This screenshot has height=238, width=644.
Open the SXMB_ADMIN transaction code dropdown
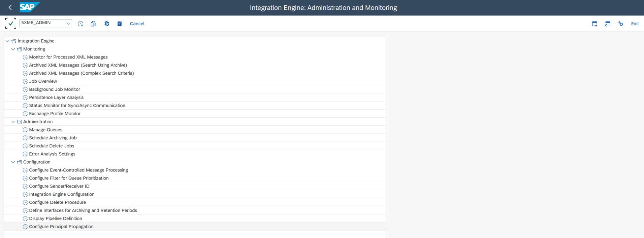click(68, 23)
